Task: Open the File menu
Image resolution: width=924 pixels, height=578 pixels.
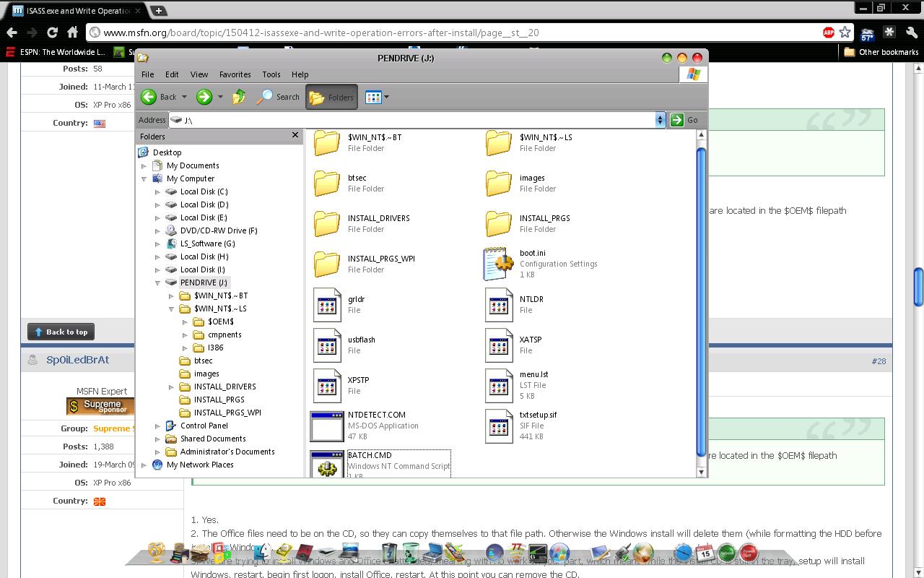Action: (147, 74)
